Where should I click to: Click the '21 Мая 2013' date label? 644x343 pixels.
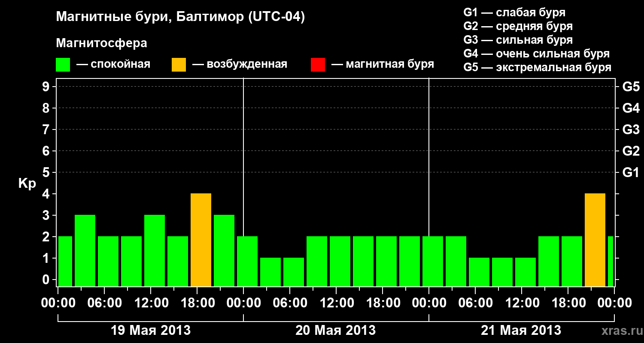[x=521, y=331]
